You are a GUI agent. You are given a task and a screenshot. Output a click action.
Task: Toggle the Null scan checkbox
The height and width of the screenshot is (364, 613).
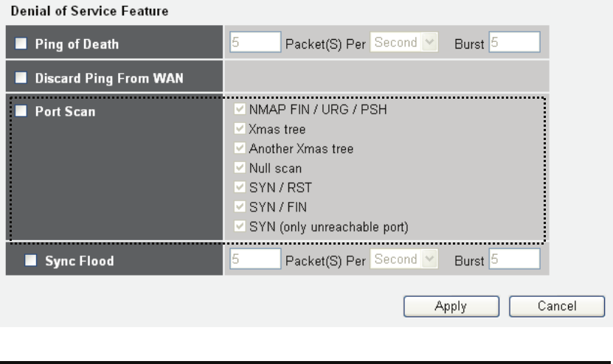pos(237,168)
